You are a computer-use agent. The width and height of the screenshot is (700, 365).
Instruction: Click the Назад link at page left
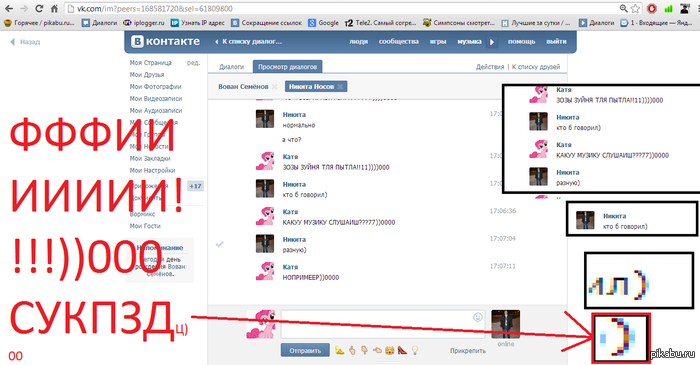25,42
